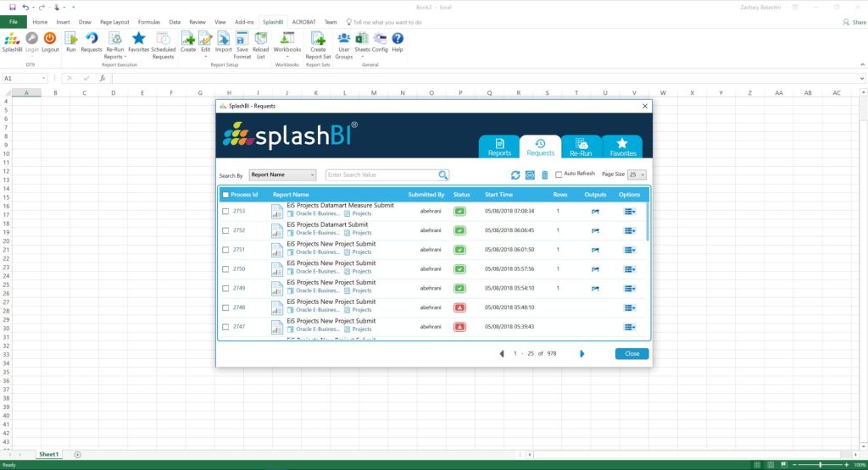
Task: Open process id 2753 link
Action: click(x=238, y=211)
